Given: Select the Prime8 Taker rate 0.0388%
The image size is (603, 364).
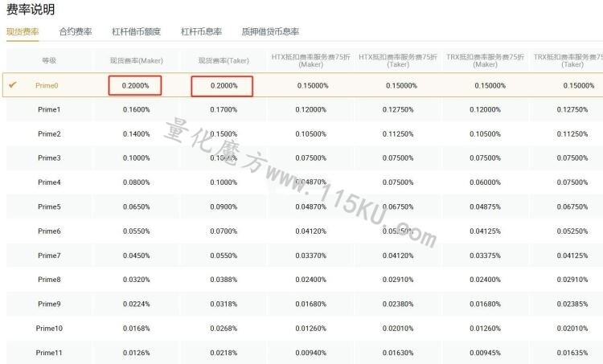Looking at the screenshot, I should 224,280.
